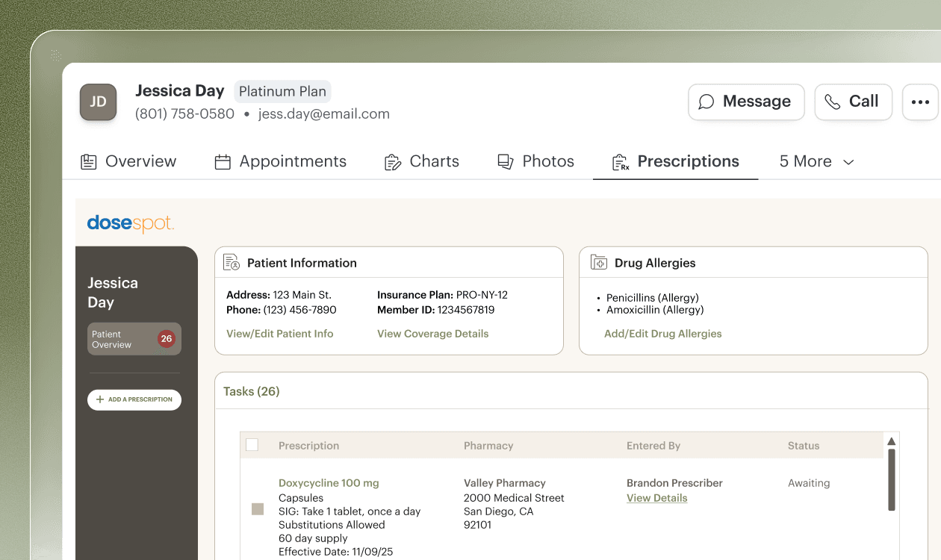941x560 pixels.
Task: Click the tasks list scrollbar thumb
Action: tap(891, 480)
